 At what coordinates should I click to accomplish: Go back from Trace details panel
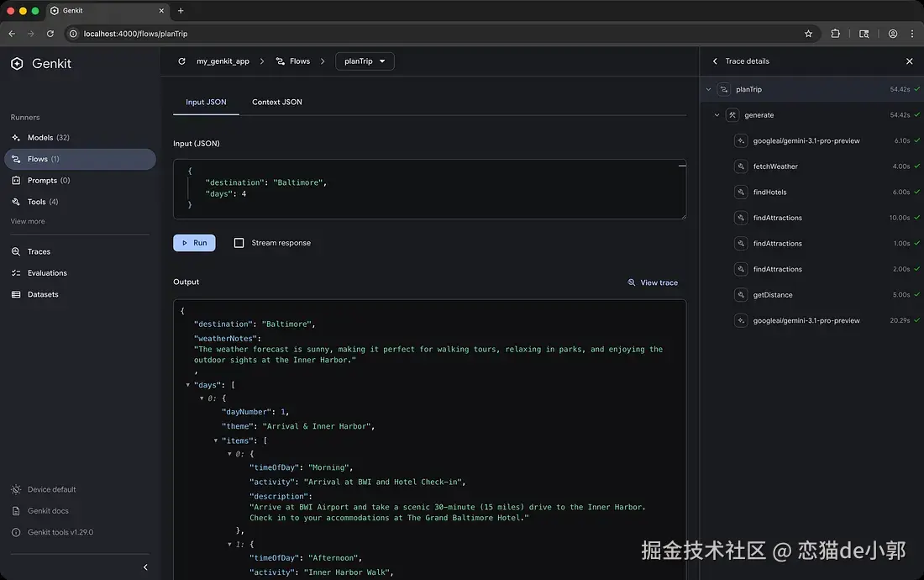pos(715,61)
